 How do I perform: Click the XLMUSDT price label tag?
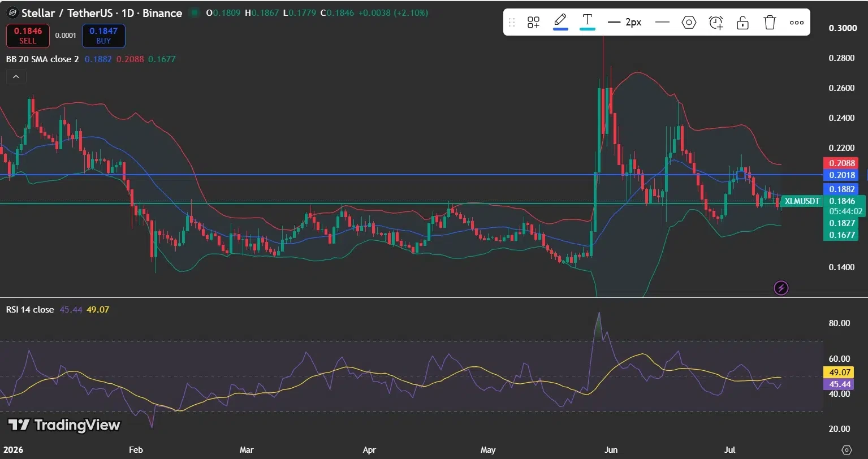click(802, 201)
